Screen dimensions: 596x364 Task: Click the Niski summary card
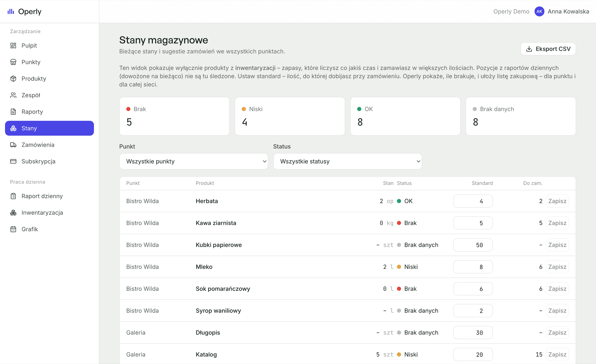coord(290,116)
